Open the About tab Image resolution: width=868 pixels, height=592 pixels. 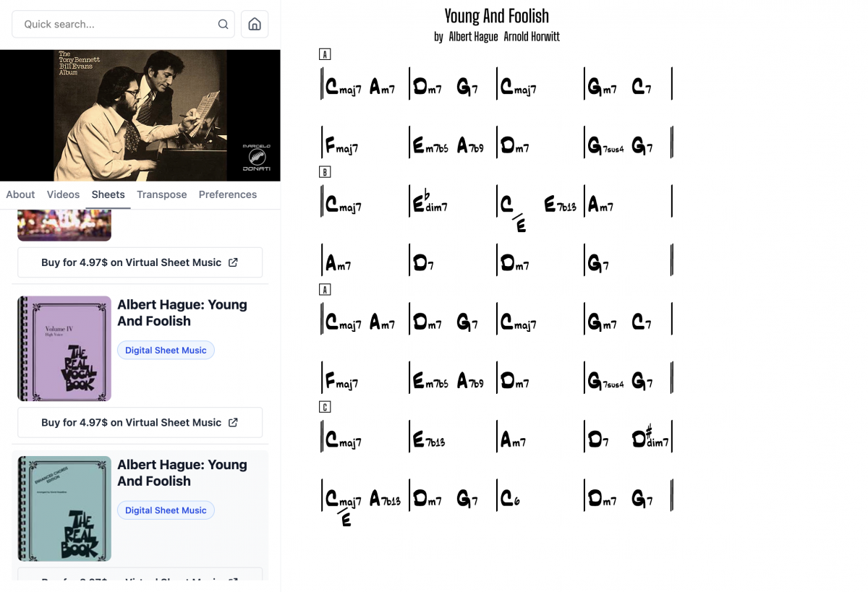pos(20,194)
